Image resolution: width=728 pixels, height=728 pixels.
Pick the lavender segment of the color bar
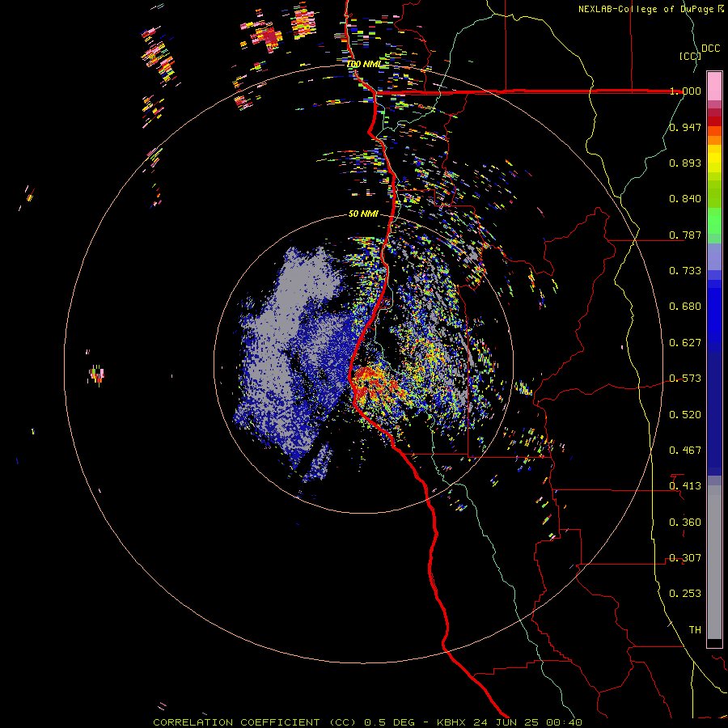[714, 256]
